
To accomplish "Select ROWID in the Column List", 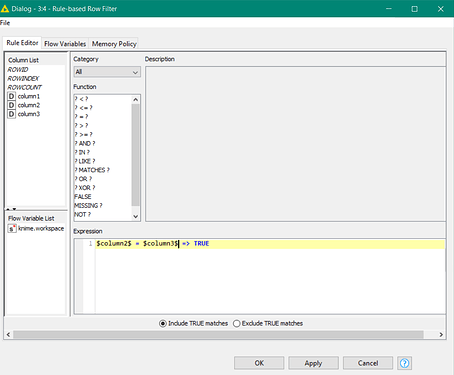I will 18,70.
